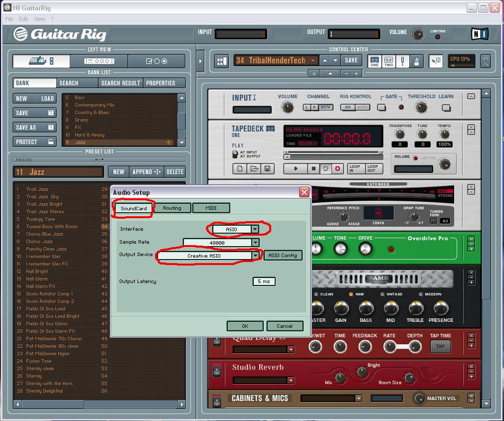
Task: Show the metronome from Control Center
Action: pyautogui.click(x=417, y=61)
